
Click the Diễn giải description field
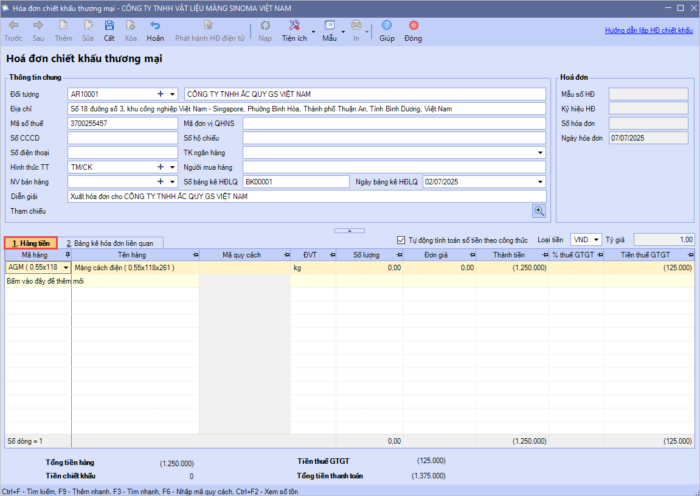[x=300, y=196]
